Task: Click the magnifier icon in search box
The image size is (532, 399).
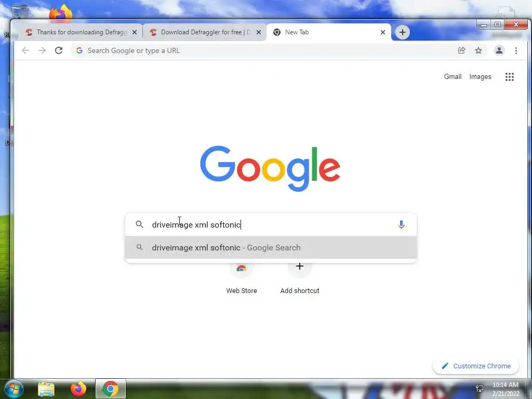Action: click(x=139, y=224)
